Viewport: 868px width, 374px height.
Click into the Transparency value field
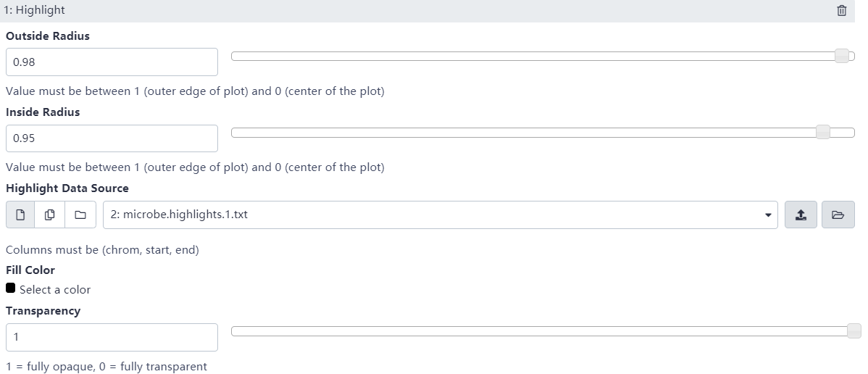coord(112,337)
